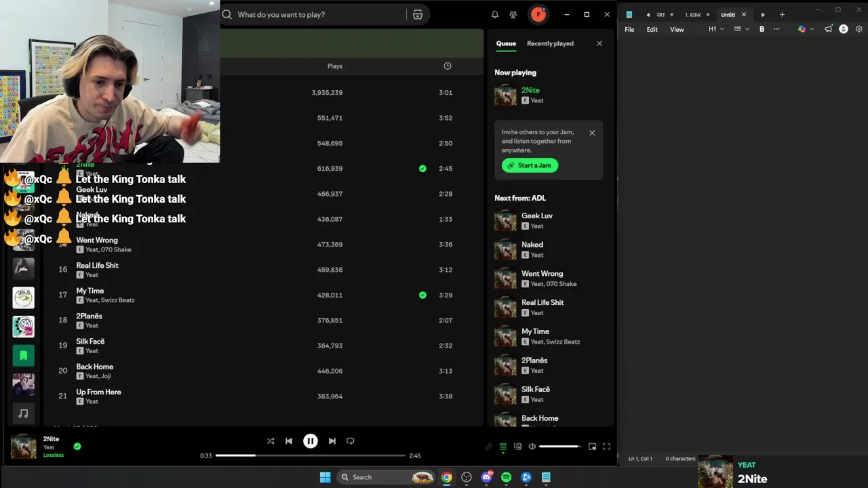The width and height of the screenshot is (868, 488).
Task: Open Joji artist link on Back Home
Action: 105,376
